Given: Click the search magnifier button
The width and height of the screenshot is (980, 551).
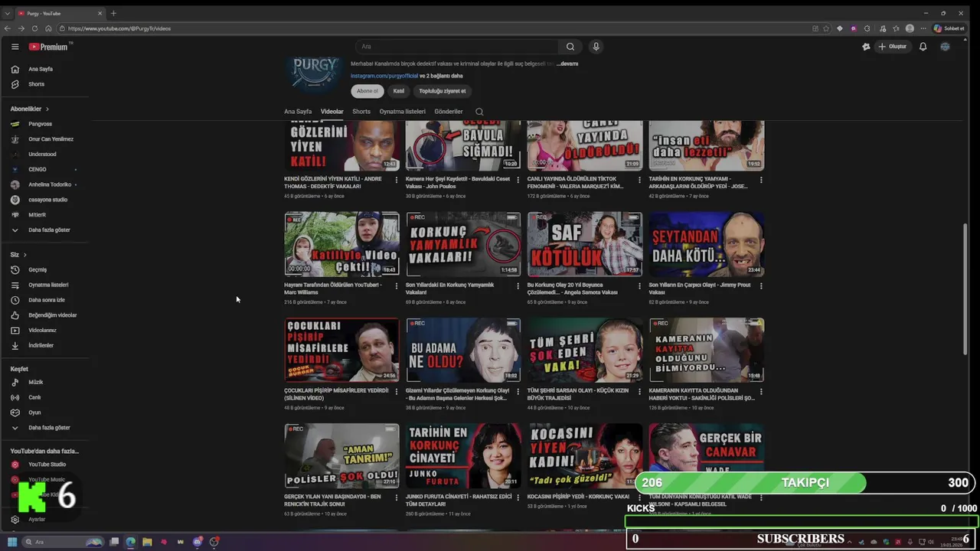Looking at the screenshot, I should tap(570, 47).
